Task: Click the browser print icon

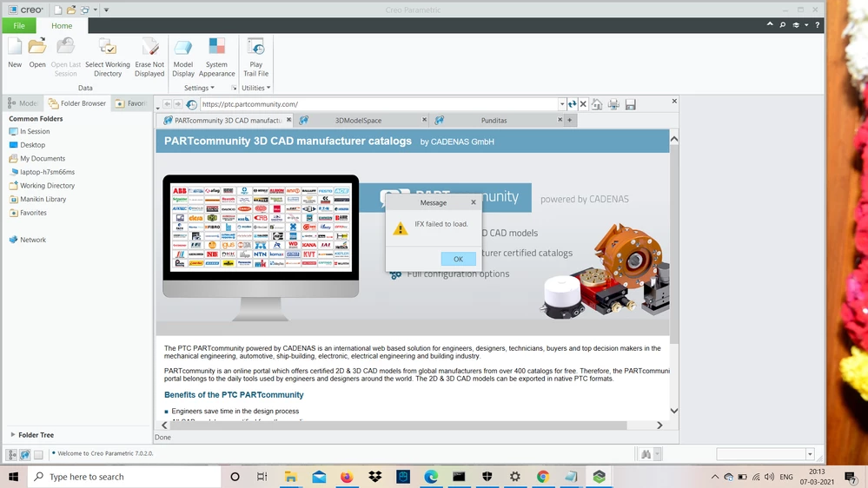Action: point(613,104)
